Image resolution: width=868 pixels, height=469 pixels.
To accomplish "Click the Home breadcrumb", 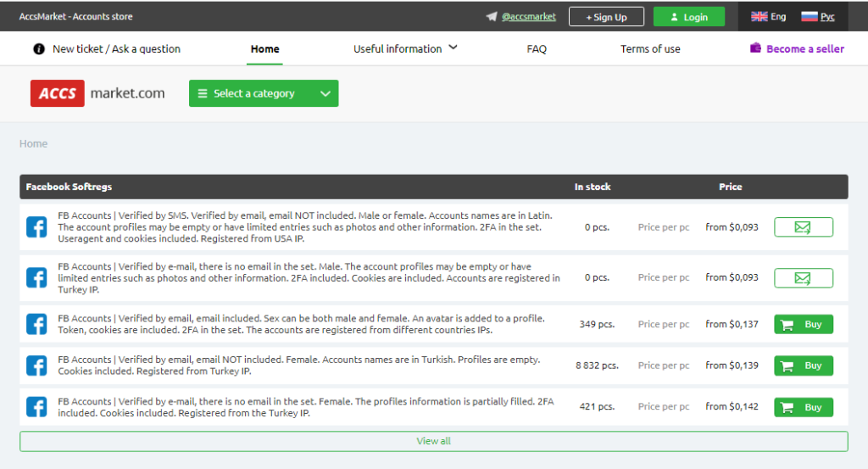I will tap(33, 143).
